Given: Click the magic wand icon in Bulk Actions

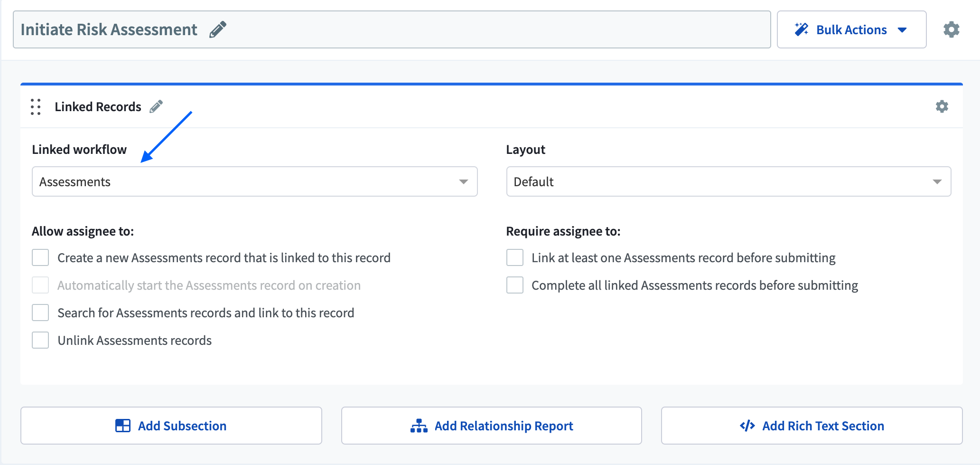Looking at the screenshot, I should 802,29.
